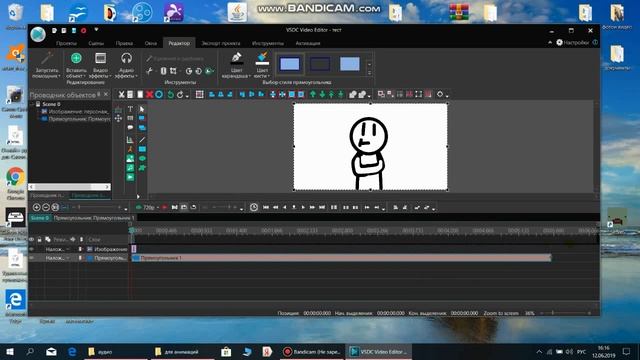Open the quick access toolbar dropdown arrow
This screenshot has height=360, width=640.
[96, 30]
